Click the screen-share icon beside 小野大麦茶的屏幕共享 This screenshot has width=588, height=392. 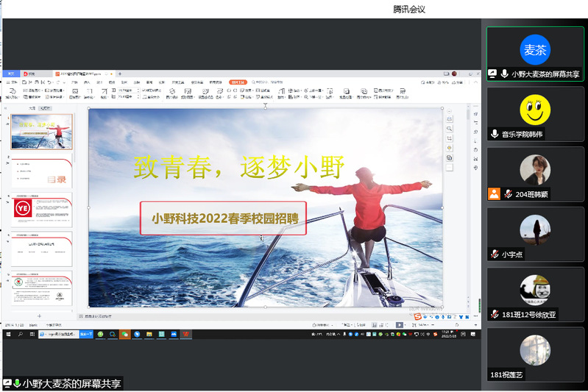coord(492,74)
